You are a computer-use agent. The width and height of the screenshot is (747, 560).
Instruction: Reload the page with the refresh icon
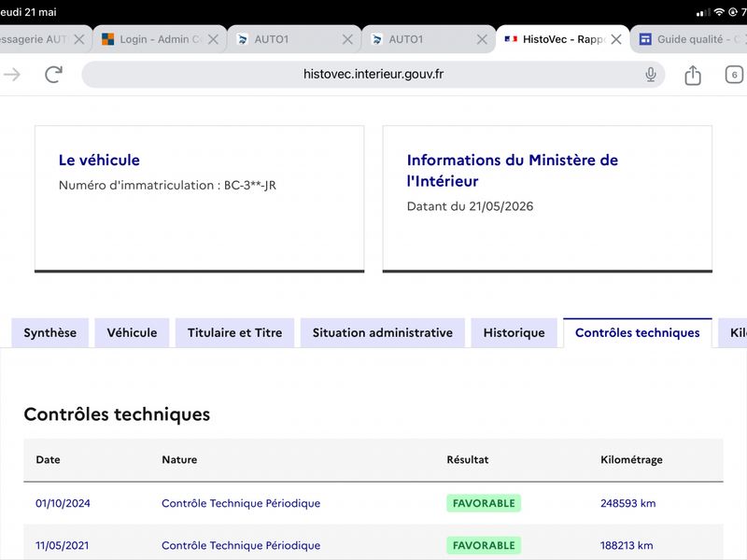pos(54,75)
